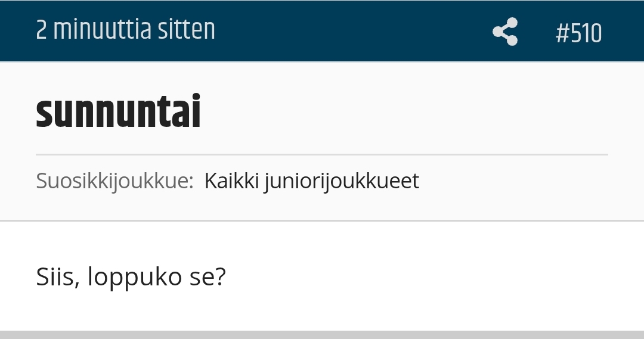Select the "Kaikki juniorijoukkueet" team text

coord(311,181)
